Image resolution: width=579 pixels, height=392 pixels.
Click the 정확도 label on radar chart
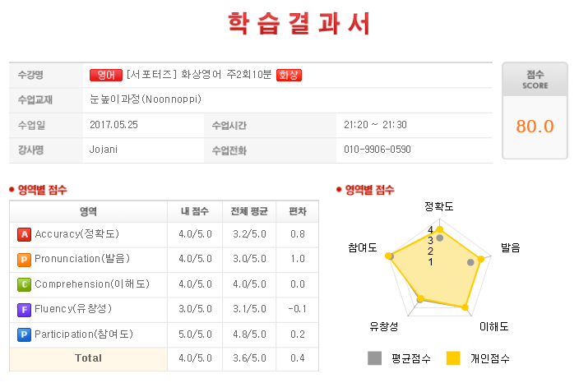(438, 206)
